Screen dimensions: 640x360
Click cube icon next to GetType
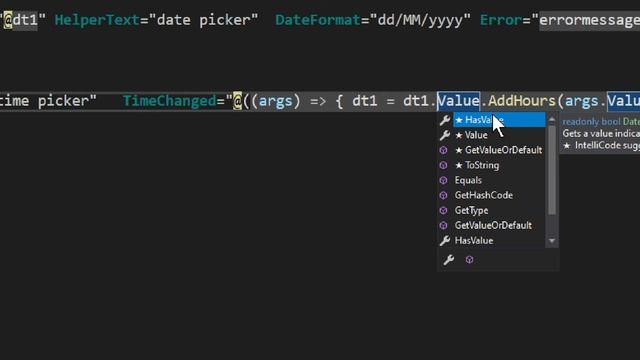pyautogui.click(x=444, y=211)
